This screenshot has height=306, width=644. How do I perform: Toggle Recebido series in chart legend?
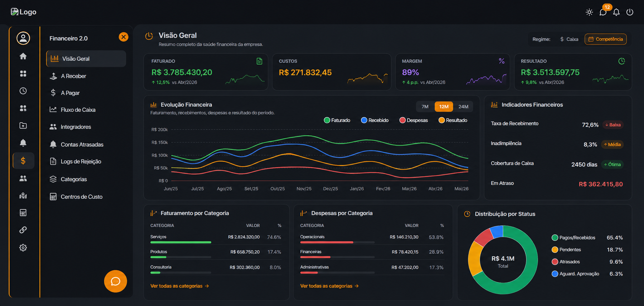click(x=375, y=120)
